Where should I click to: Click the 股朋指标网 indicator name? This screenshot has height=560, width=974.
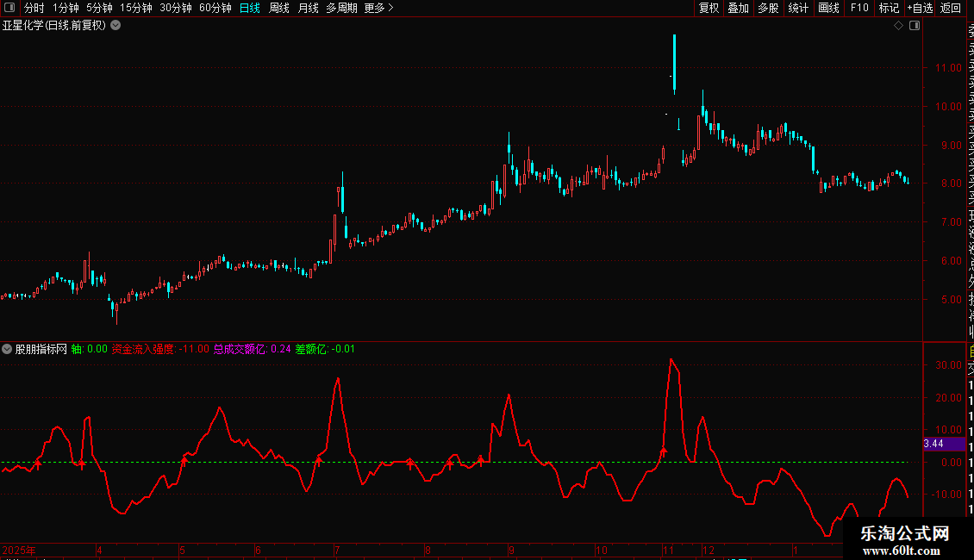pos(41,349)
